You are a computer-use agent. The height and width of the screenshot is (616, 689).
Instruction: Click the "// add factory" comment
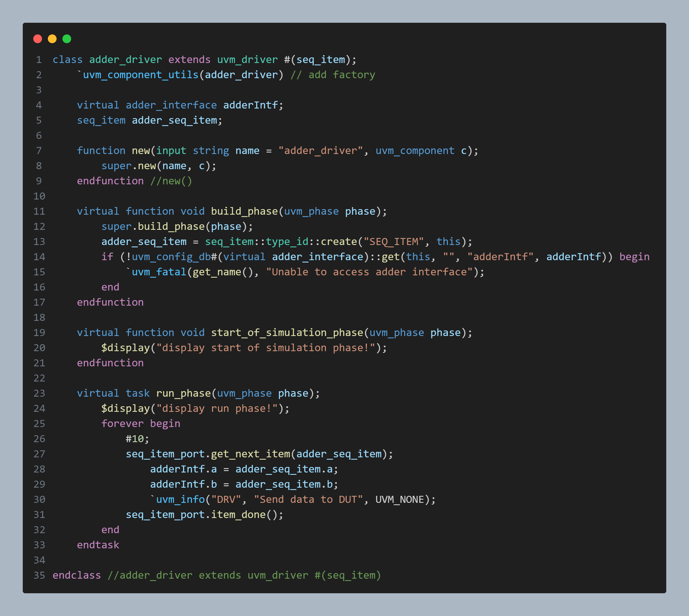pyautogui.click(x=333, y=75)
